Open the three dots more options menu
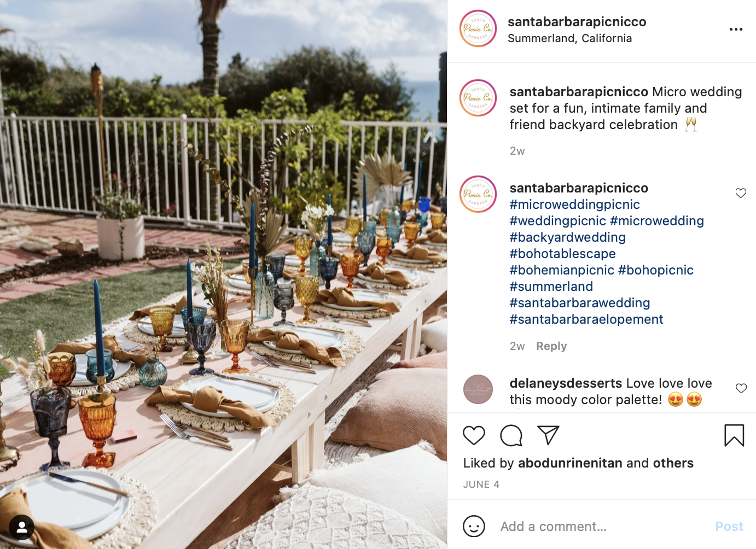This screenshot has width=756, height=549. pos(736,29)
